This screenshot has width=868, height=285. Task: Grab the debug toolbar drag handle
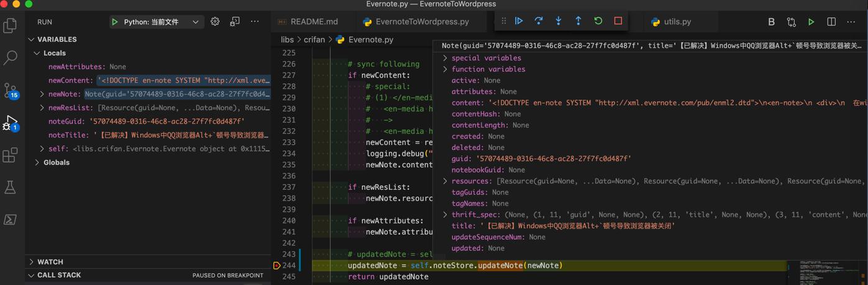[x=503, y=21]
